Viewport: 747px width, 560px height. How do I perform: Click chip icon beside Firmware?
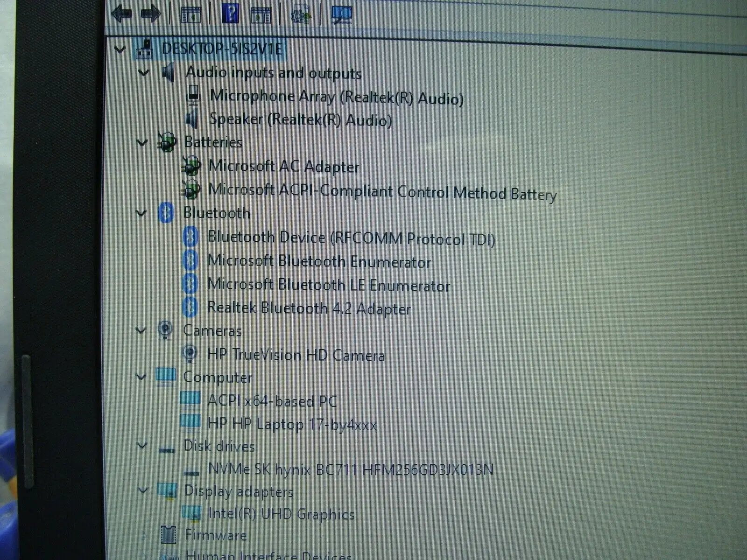click(169, 535)
